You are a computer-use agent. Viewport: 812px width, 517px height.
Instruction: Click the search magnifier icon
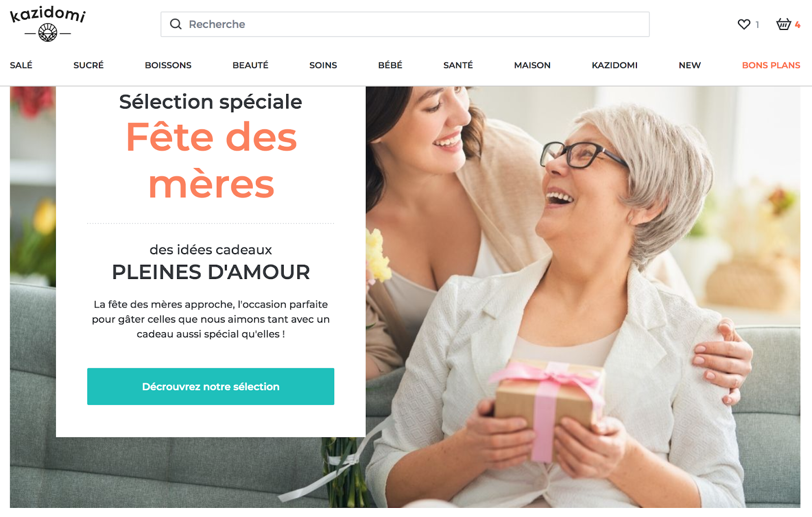click(x=176, y=24)
